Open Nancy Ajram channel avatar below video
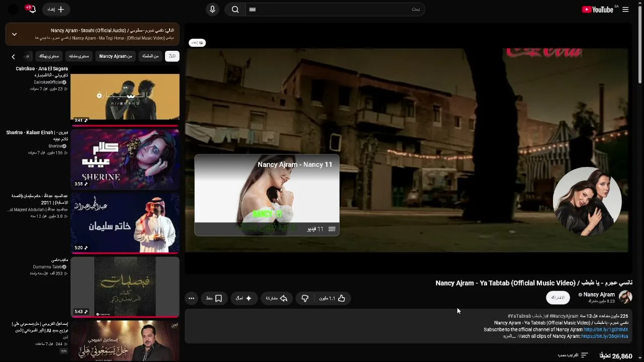The image size is (644, 362). (625, 297)
